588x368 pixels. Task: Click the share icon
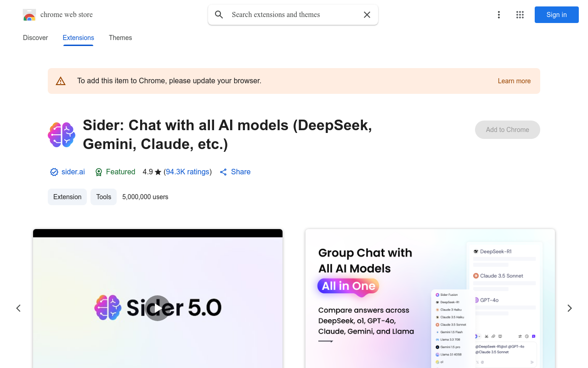pyautogui.click(x=223, y=172)
